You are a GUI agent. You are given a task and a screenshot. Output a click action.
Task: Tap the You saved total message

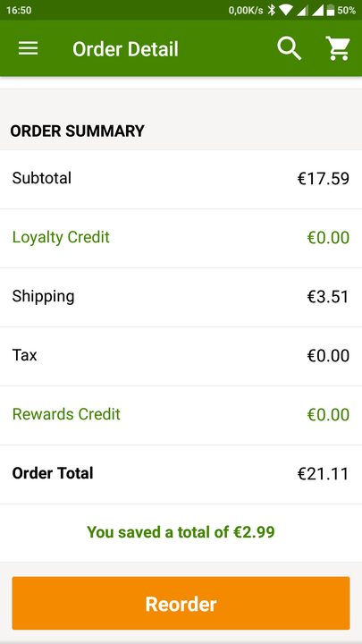pyautogui.click(x=181, y=532)
